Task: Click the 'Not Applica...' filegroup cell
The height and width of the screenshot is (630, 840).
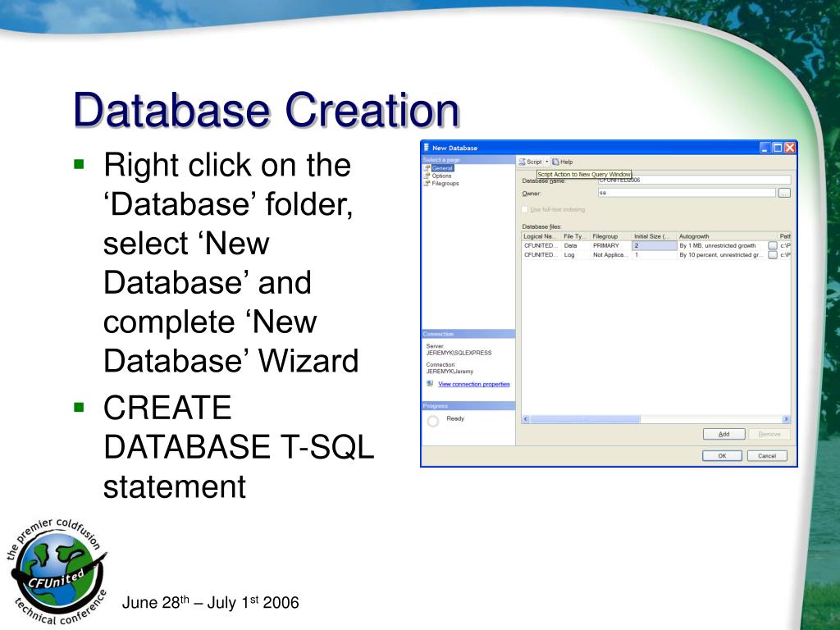Action: 610,255
